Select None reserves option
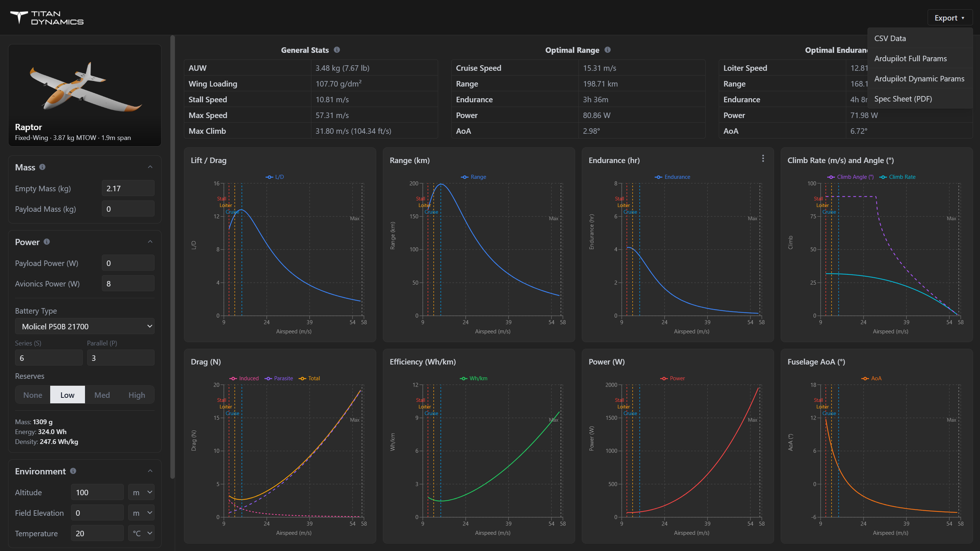This screenshot has height=551, width=980. point(33,395)
